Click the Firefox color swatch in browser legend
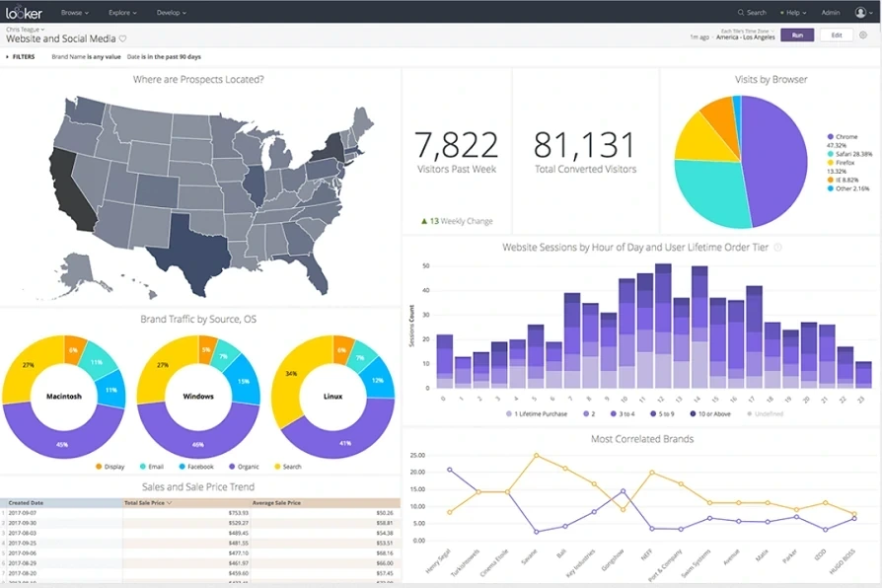Screen dimensions: 882x588 831,162
